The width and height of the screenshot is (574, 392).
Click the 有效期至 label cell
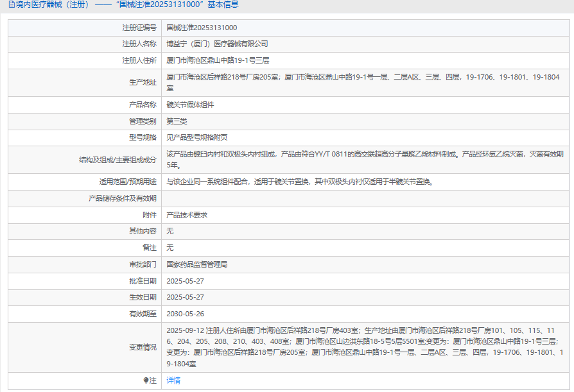(85, 314)
